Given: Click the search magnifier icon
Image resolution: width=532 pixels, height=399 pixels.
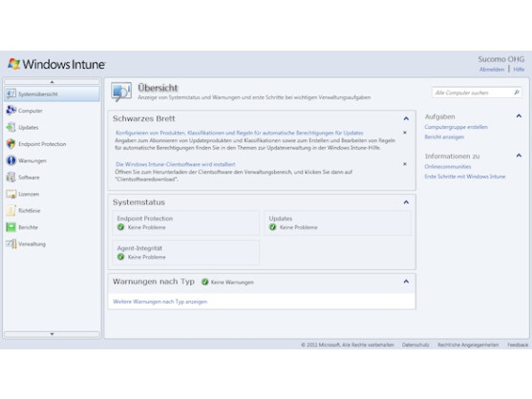Looking at the screenshot, I should click(517, 93).
